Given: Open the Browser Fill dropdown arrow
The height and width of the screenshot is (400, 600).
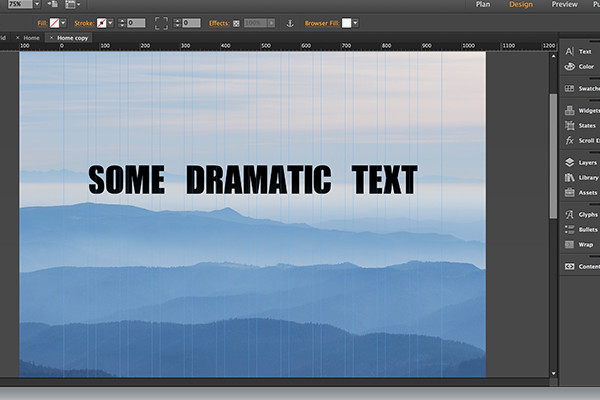Looking at the screenshot, I should point(355,23).
